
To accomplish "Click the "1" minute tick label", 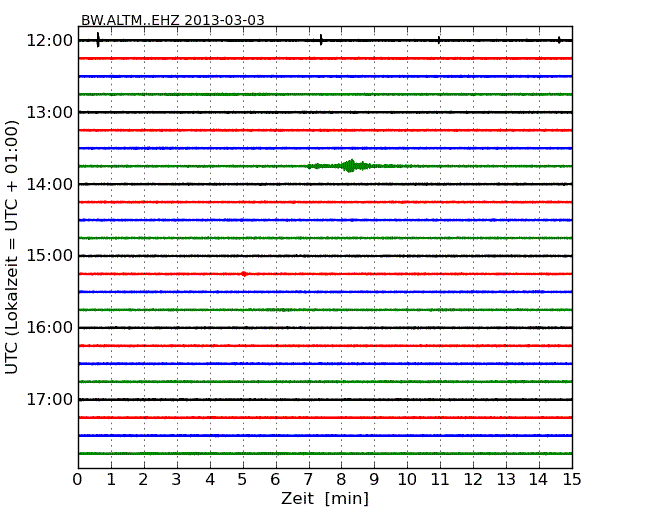I will point(111,480).
